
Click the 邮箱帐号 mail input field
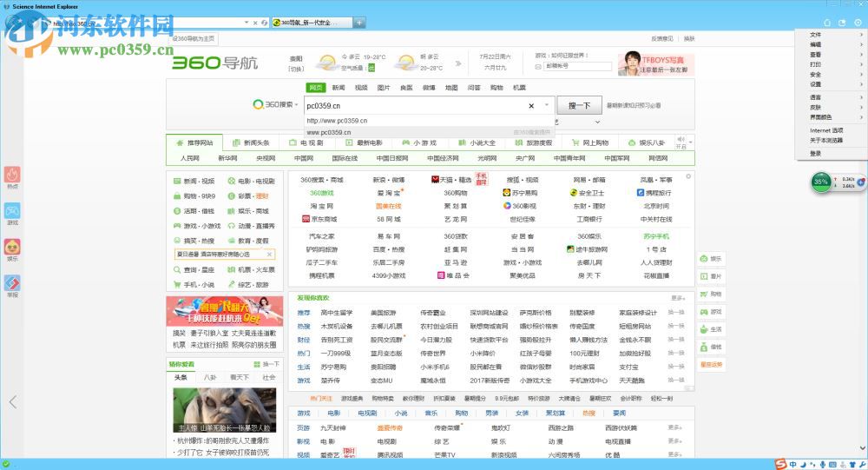tap(578, 66)
